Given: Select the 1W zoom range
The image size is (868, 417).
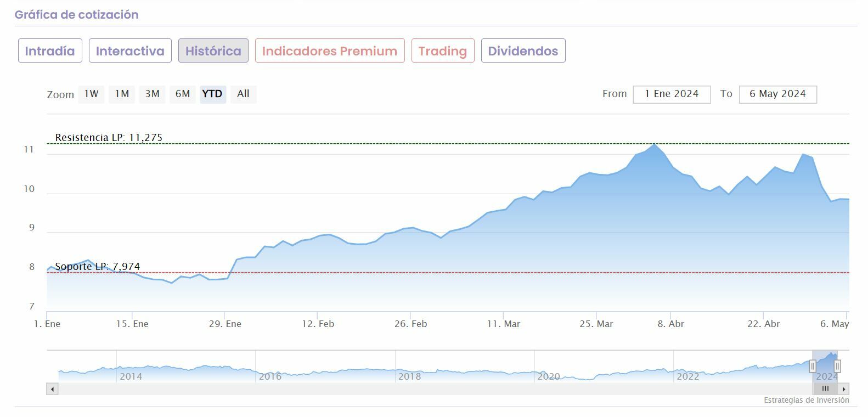Looking at the screenshot, I should pyautogui.click(x=91, y=94).
